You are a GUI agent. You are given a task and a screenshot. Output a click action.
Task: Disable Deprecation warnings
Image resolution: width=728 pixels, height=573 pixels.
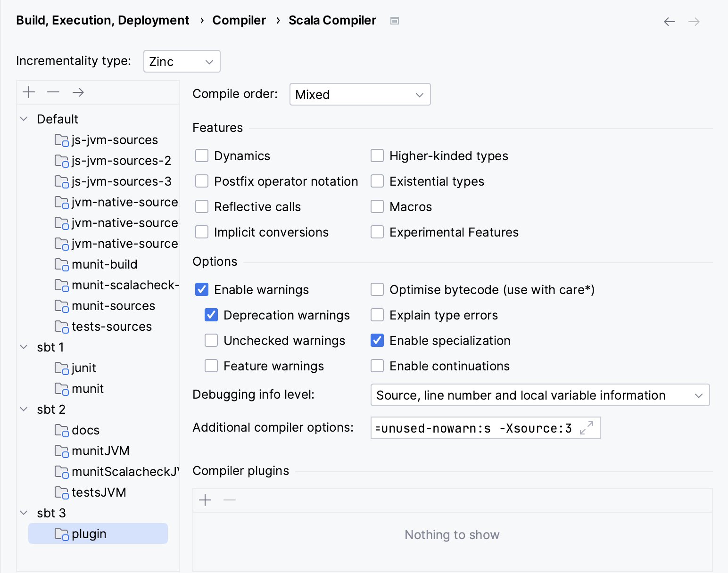coord(211,315)
